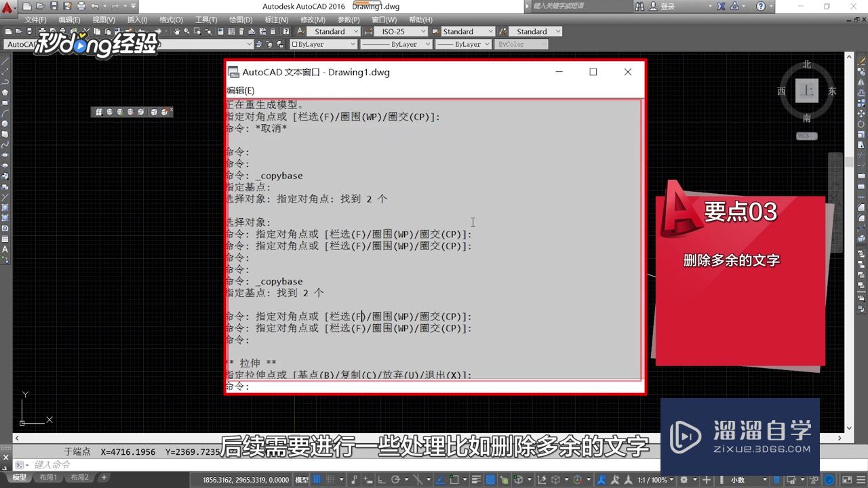868x488 pixels.
Task: Open the AutoCAD application menu button
Action: tap(8, 9)
